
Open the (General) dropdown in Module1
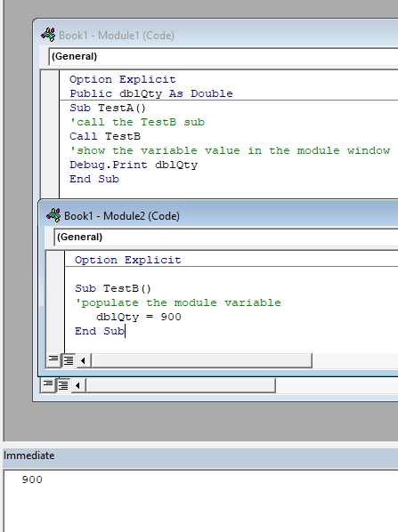(x=223, y=56)
